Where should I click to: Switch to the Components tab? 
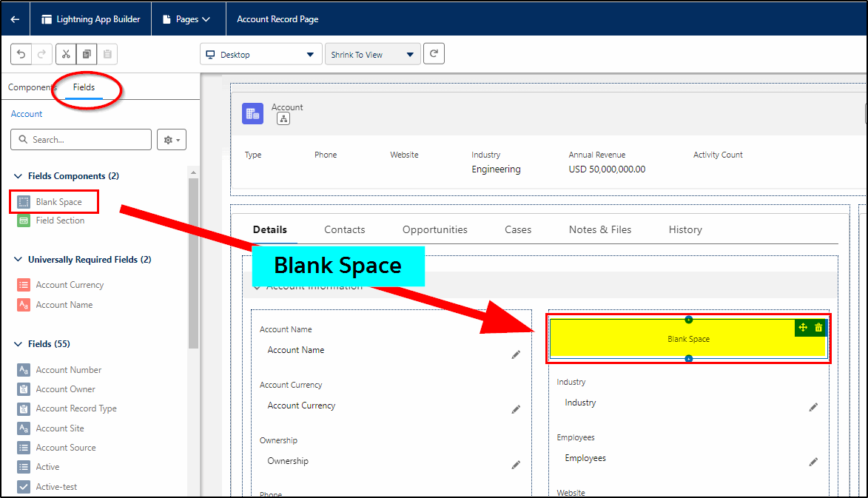click(32, 87)
